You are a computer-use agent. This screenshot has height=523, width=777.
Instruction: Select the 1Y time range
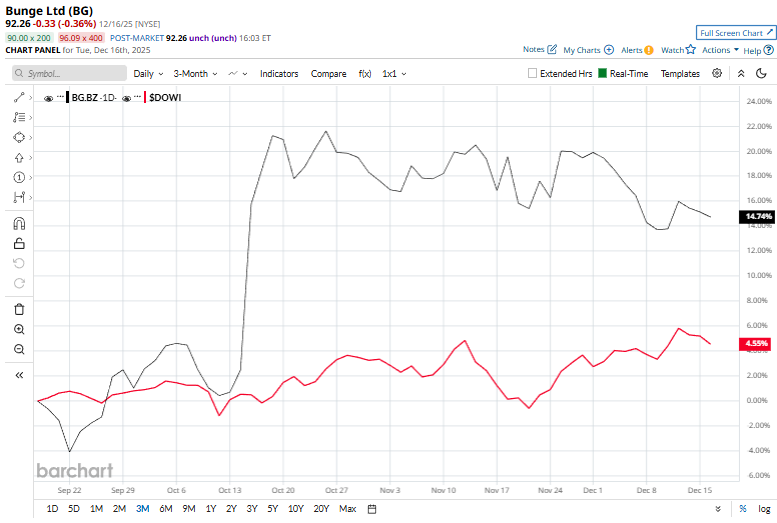pyautogui.click(x=211, y=509)
